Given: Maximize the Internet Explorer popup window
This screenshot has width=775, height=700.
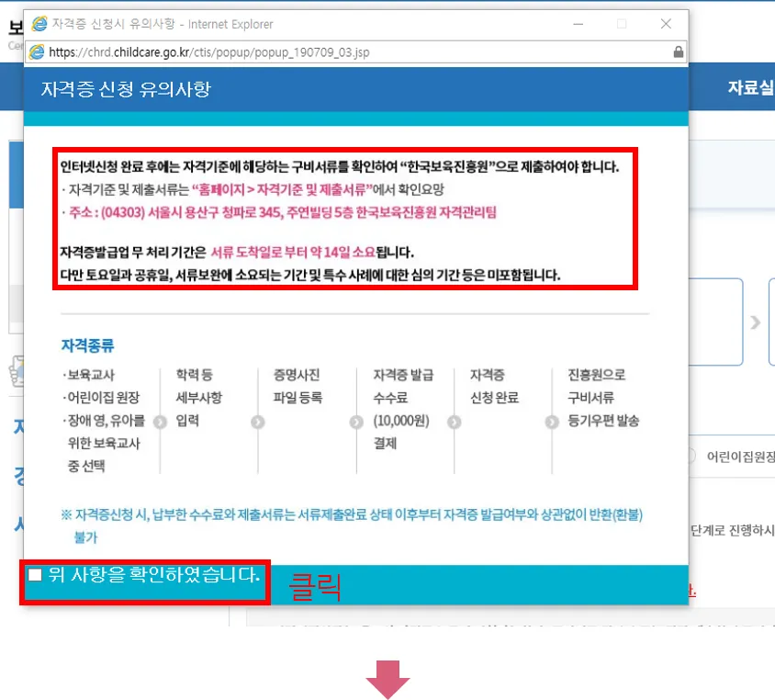Looking at the screenshot, I should [x=622, y=23].
